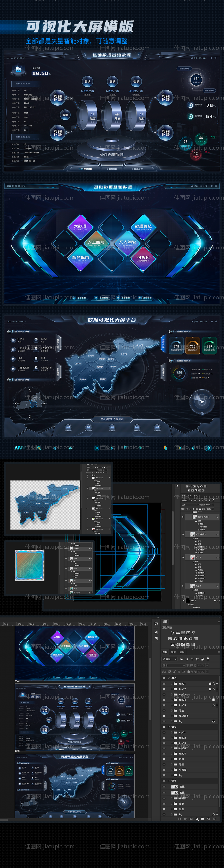The width and height of the screenshot is (224, 868).
Task: Switch to the 通道 tab
Action: 173,652
